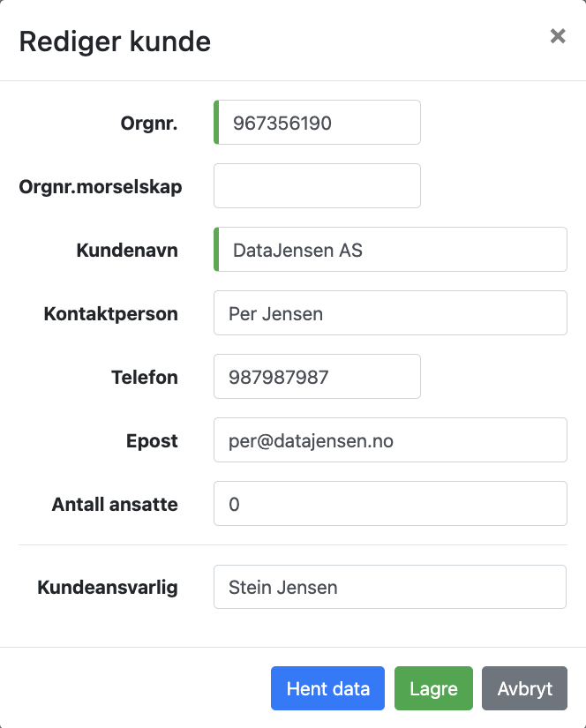
Task: Save changes with the Lagre button
Action: [x=433, y=688]
